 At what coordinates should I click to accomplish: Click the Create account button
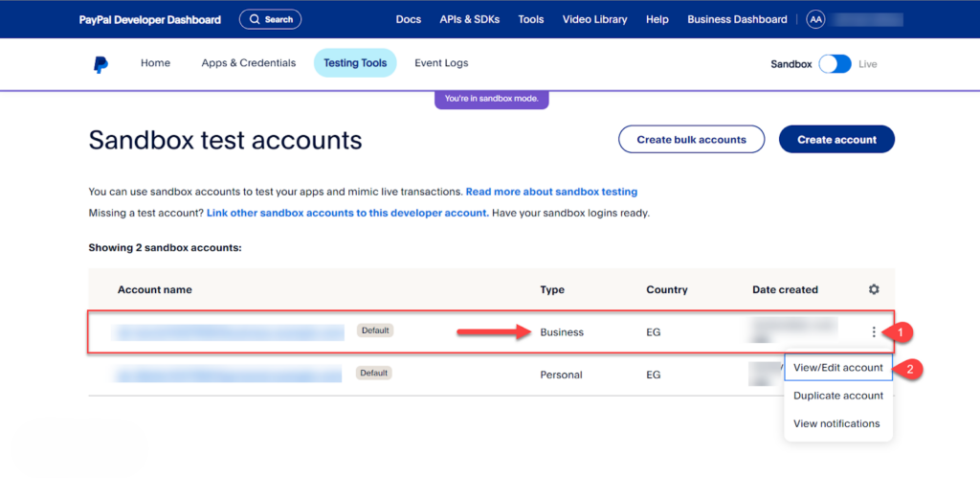pos(836,140)
